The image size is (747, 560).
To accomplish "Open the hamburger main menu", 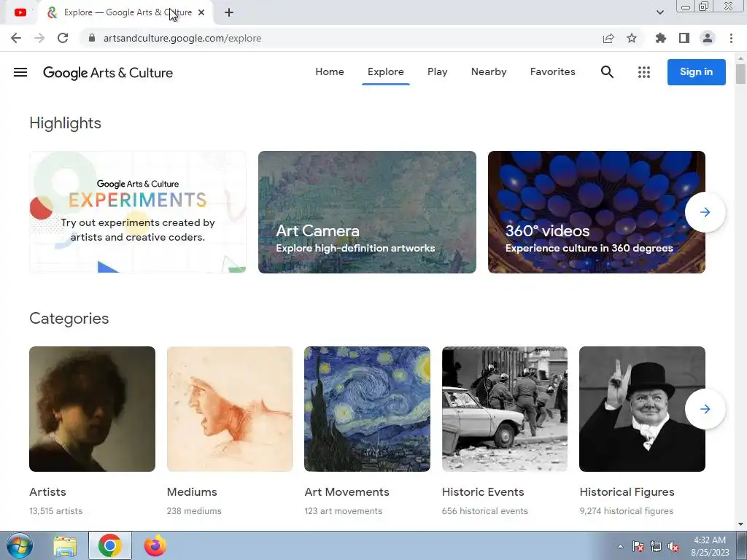I will [x=20, y=72].
